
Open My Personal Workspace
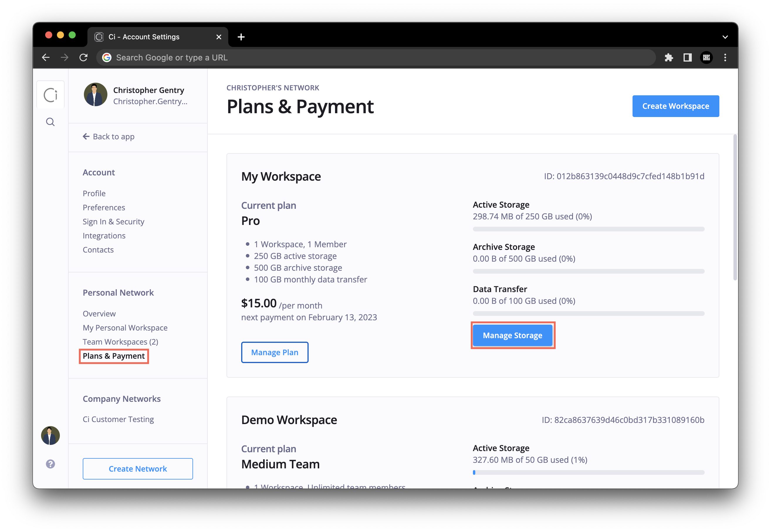(x=125, y=328)
